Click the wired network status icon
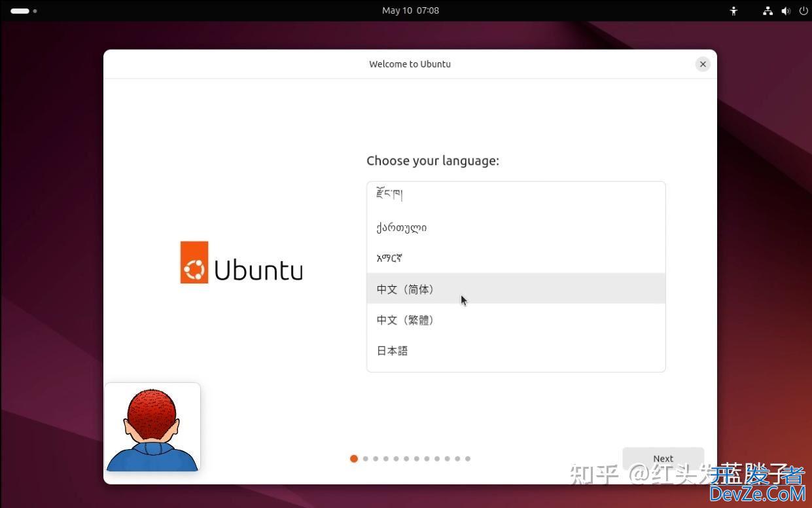 [x=768, y=10]
